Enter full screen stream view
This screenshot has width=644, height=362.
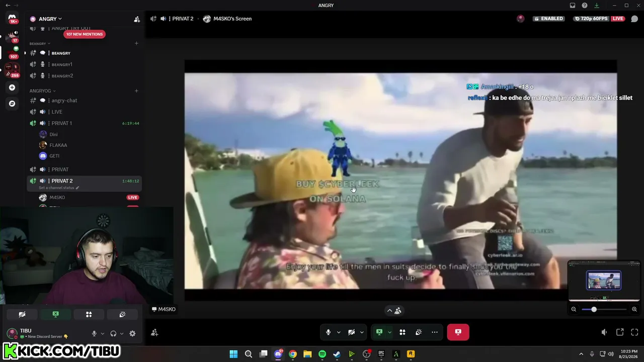click(x=634, y=332)
